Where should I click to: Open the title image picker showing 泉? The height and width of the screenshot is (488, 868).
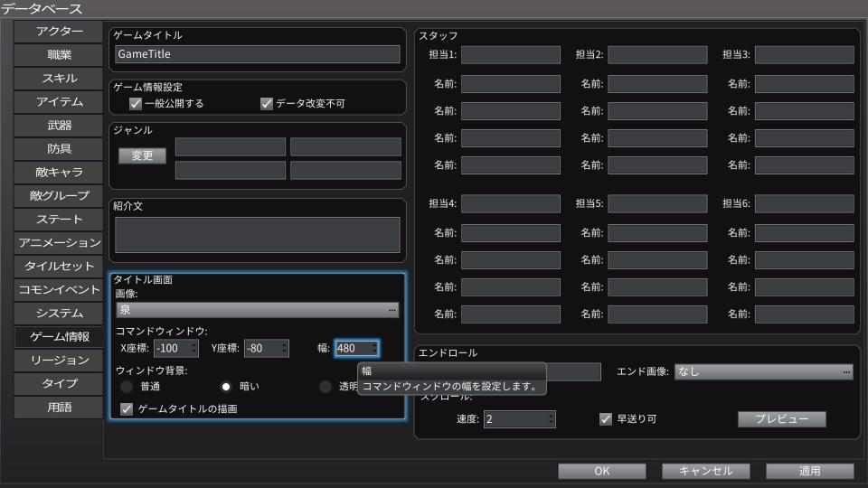(x=257, y=310)
